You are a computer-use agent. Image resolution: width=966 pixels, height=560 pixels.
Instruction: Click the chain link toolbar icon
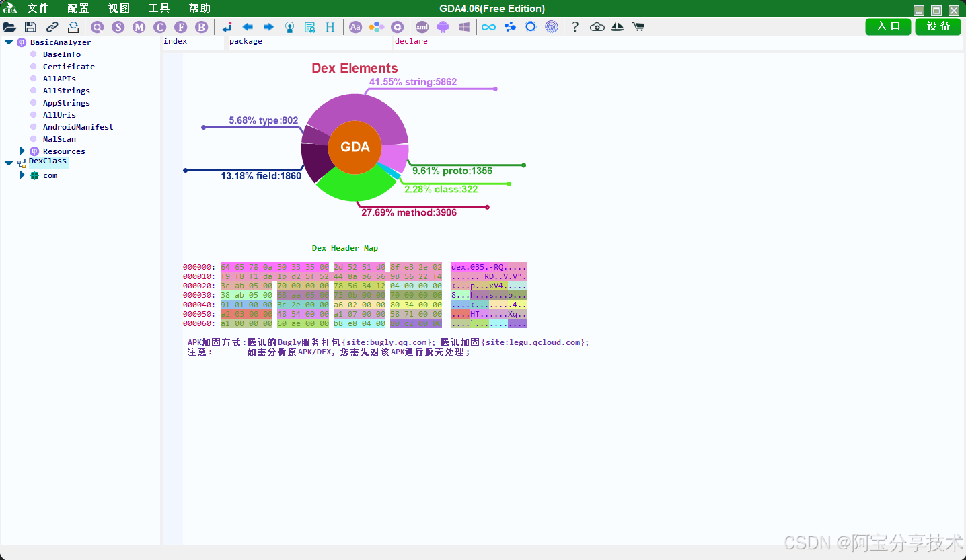click(x=52, y=27)
